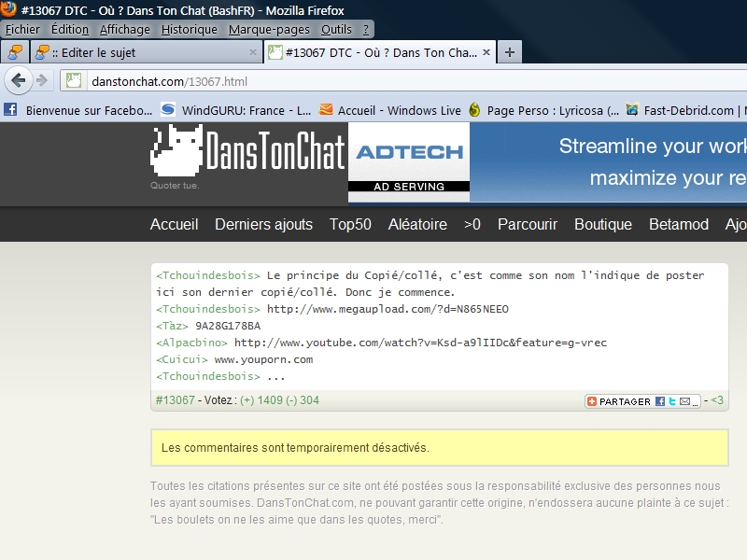Switch to the 'Editer le sujet' tab
Viewport: 747px width, 560px height.
tap(146, 52)
